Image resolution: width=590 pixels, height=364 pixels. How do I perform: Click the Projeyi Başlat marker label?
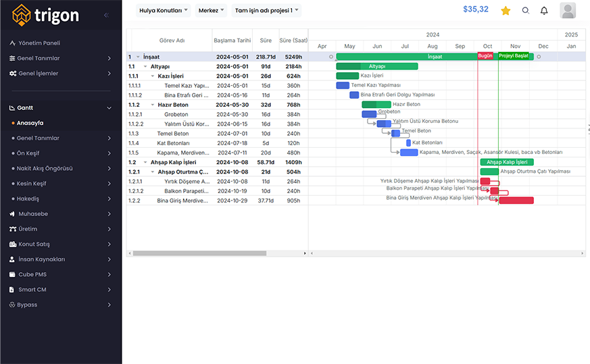point(514,55)
